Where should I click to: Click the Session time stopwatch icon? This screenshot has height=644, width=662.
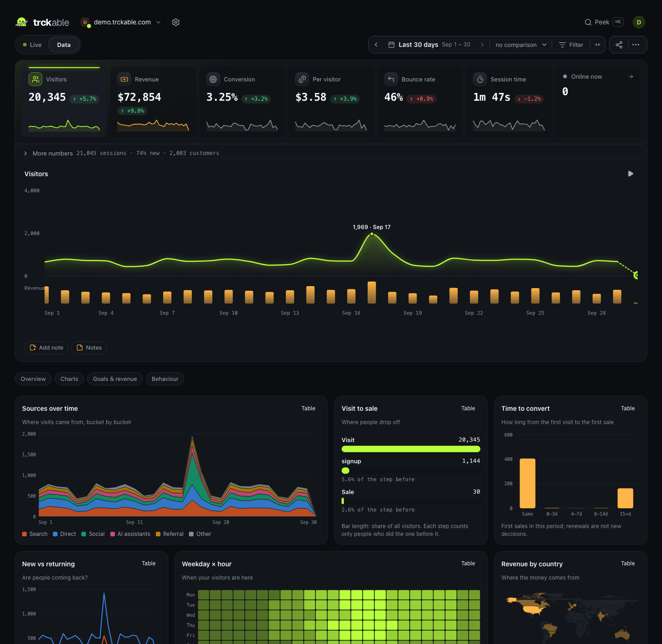click(x=480, y=79)
